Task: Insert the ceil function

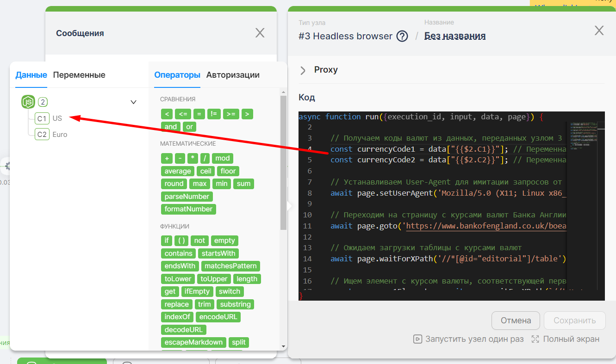Action: pyautogui.click(x=205, y=171)
